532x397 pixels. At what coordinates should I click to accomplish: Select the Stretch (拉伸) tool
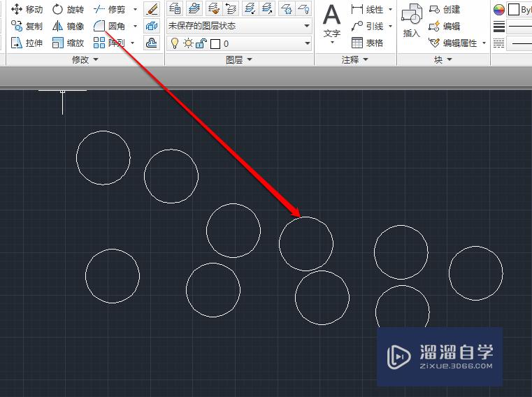27,43
